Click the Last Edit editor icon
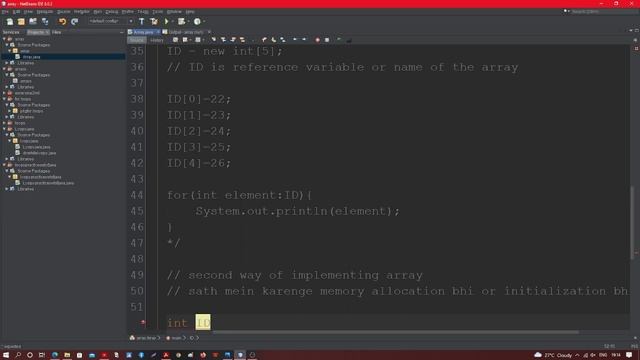Viewport: 640px width, 360px height. 176,40
